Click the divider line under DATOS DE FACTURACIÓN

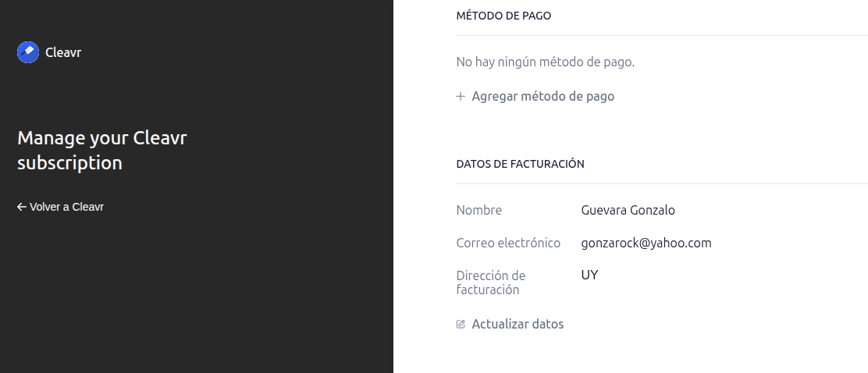pyautogui.click(x=662, y=183)
